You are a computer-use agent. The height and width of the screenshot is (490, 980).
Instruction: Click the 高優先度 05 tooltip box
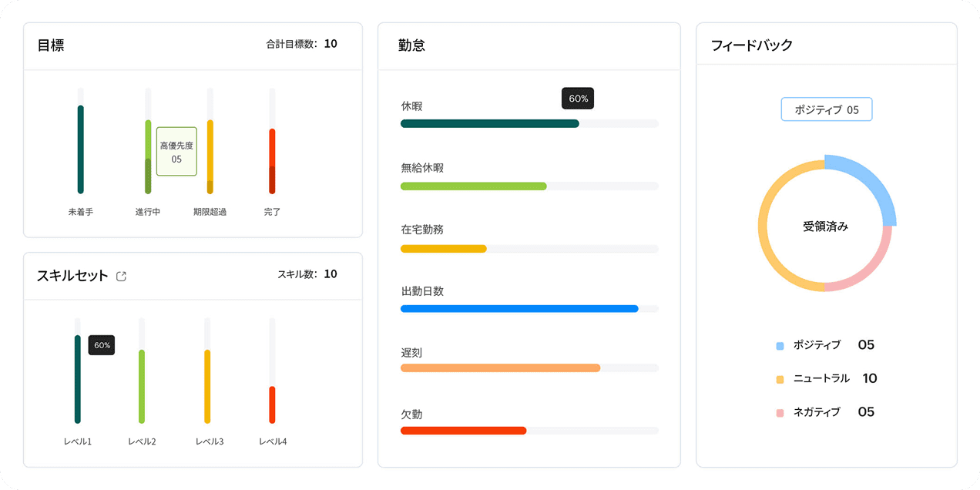pos(176,151)
